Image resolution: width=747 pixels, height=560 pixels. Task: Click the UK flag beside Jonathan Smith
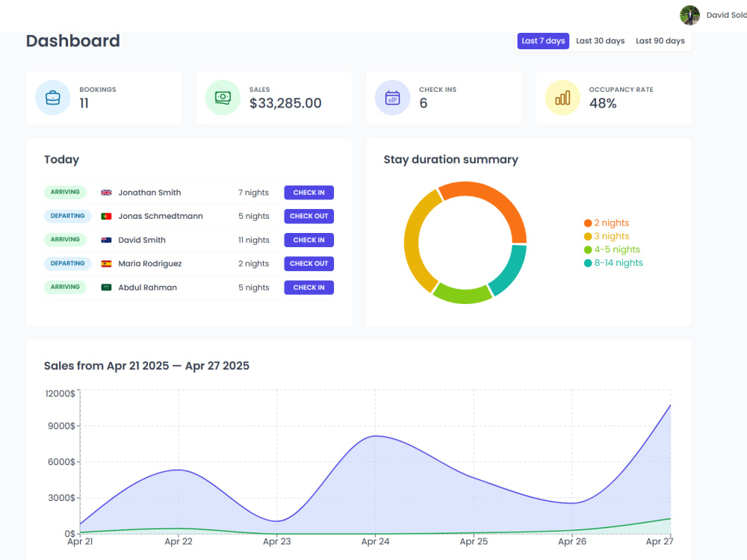(x=106, y=193)
